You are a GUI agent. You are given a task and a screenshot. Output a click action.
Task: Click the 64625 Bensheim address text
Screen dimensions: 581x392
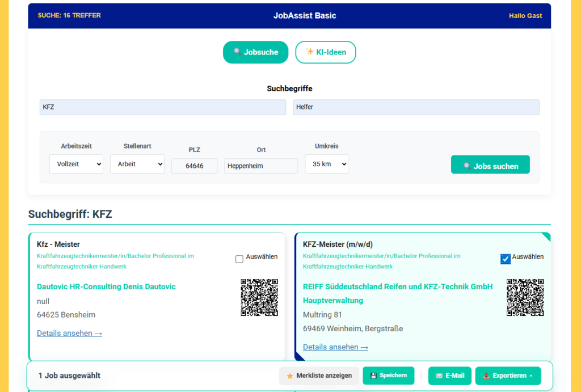coord(66,314)
